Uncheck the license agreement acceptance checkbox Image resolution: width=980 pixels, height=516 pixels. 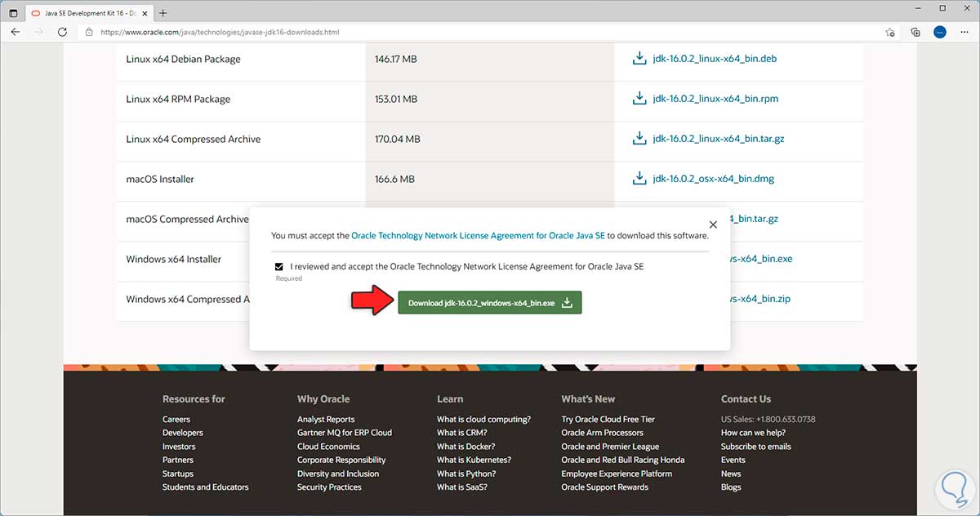point(279,266)
